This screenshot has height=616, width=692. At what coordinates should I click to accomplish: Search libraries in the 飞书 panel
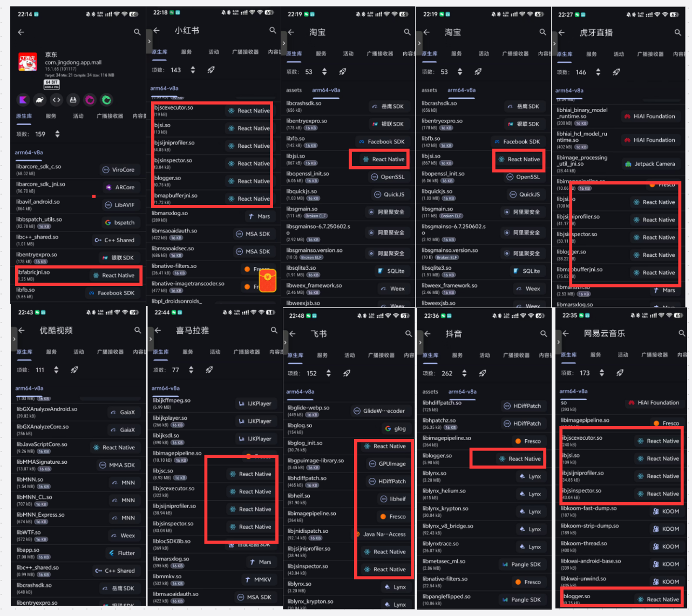pyautogui.click(x=409, y=334)
